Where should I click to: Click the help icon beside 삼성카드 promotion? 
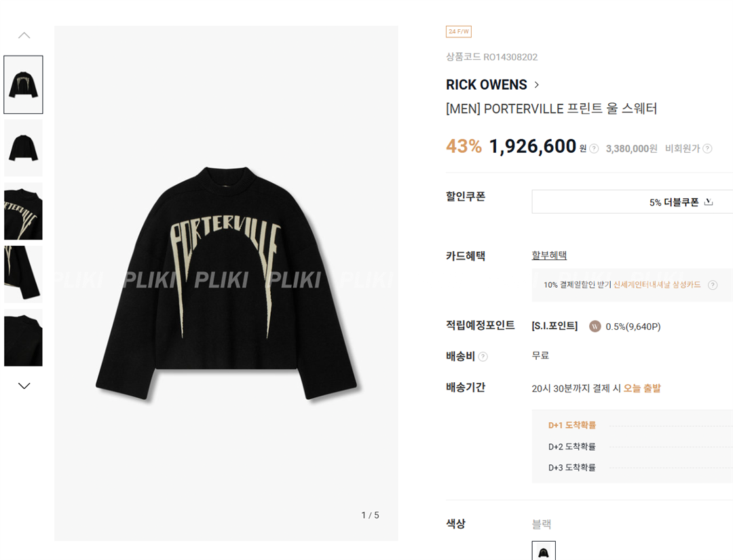(x=713, y=285)
